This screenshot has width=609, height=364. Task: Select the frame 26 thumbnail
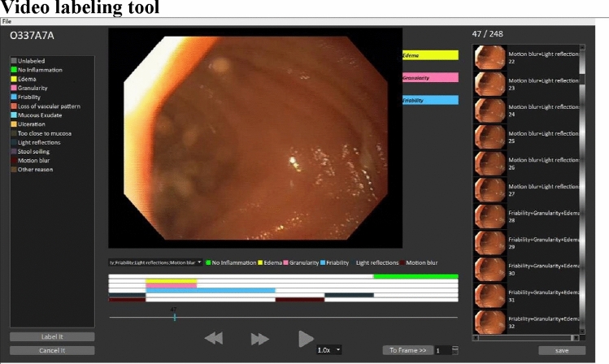pos(489,163)
